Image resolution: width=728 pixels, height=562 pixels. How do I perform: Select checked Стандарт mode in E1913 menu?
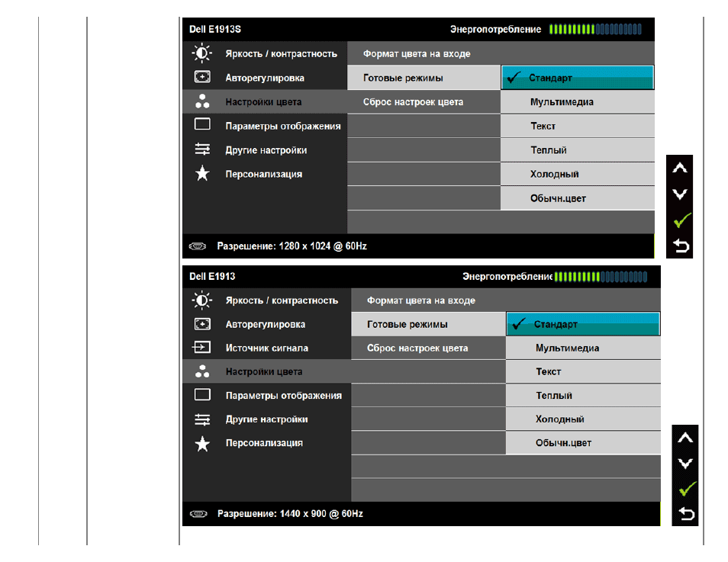[x=583, y=324]
